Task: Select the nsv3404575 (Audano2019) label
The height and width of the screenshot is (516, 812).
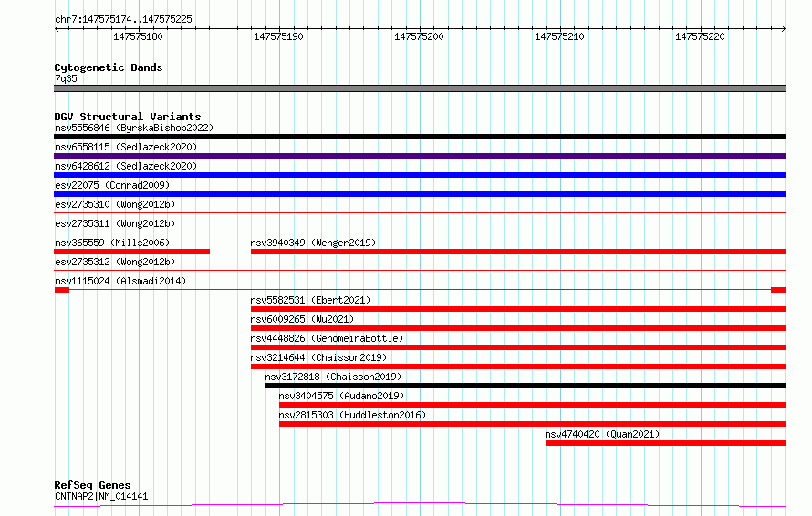Action: click(x=341, y=396)
